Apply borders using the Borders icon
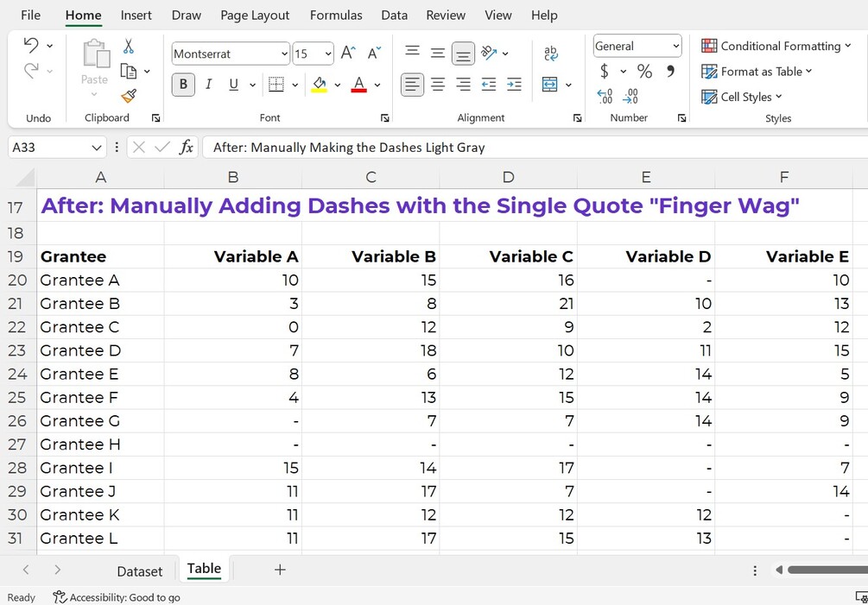 (x=276, y=84)
